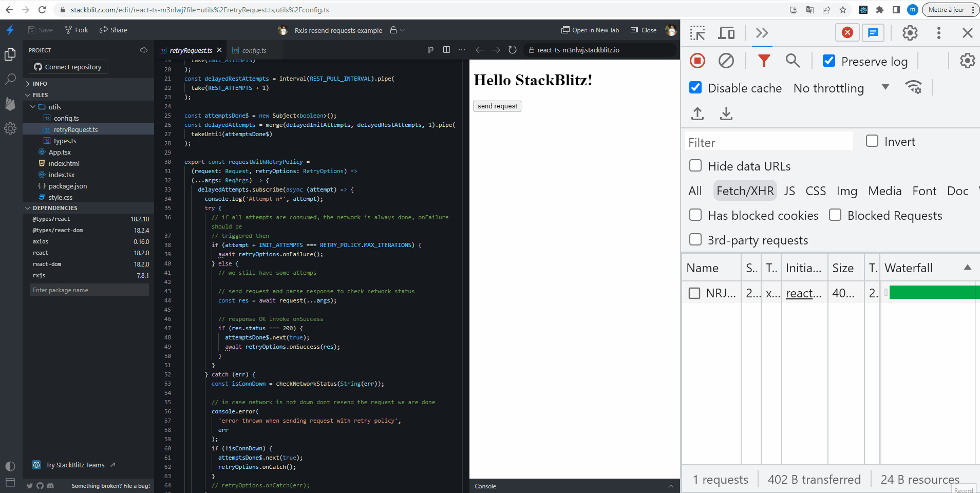Select the NRJ request row checkbox
Image resolution: width=980 pixels, height=493 pixels.
[694, 293]
